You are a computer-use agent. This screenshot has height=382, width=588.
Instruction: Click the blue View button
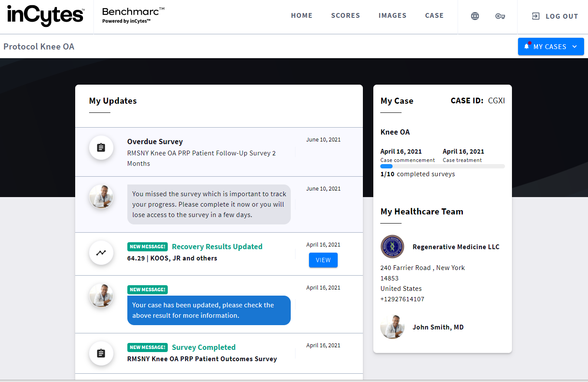(323, 260)
